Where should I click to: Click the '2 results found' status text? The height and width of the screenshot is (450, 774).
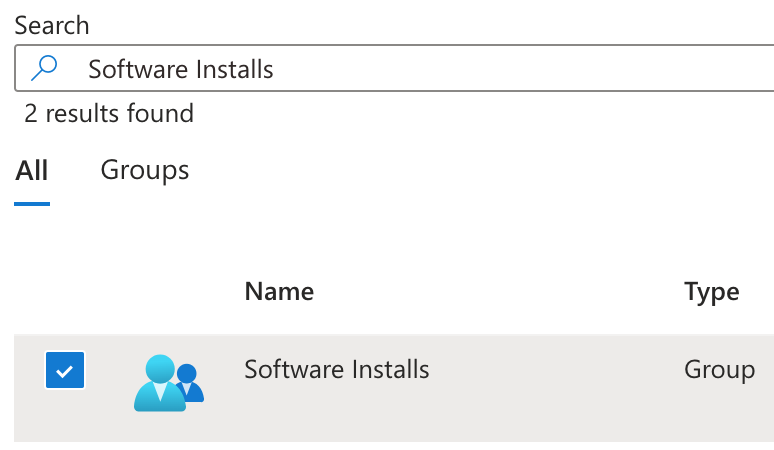pyautogui.click(x=109, y=114)
